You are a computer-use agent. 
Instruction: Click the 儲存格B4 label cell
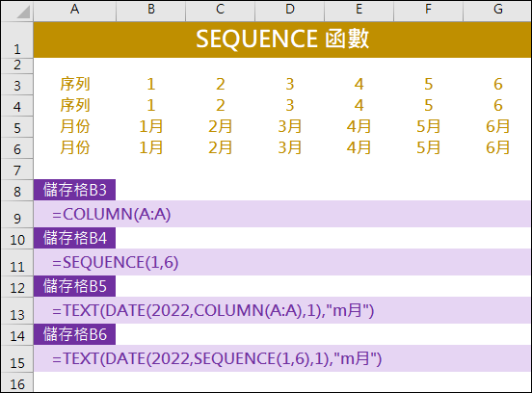(74, 238)
